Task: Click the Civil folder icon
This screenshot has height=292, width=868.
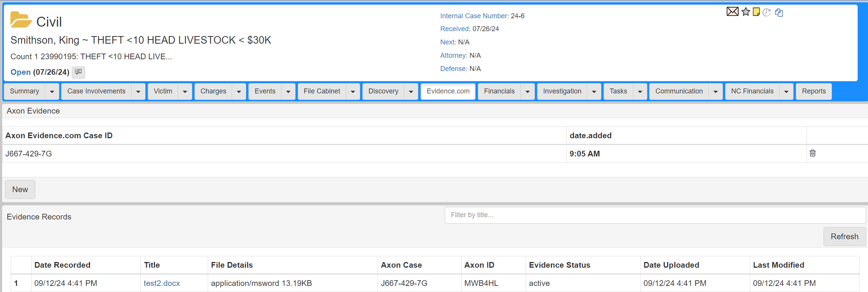Action: (21, 20)
